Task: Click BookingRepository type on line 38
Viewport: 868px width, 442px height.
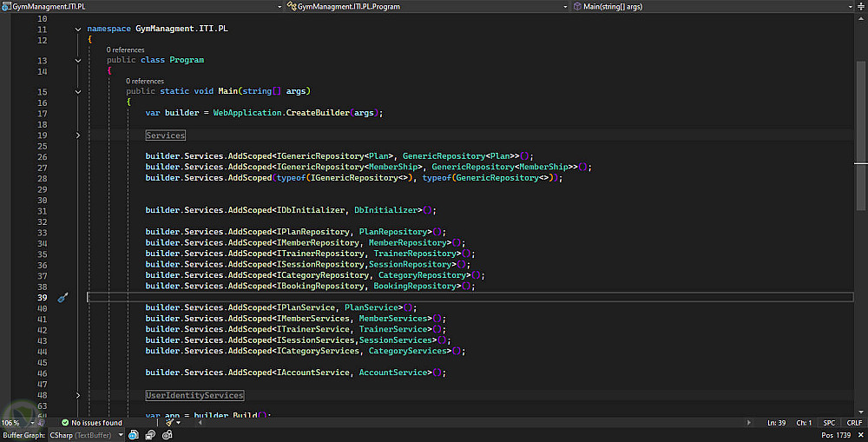Action: [x=415, y=287]
